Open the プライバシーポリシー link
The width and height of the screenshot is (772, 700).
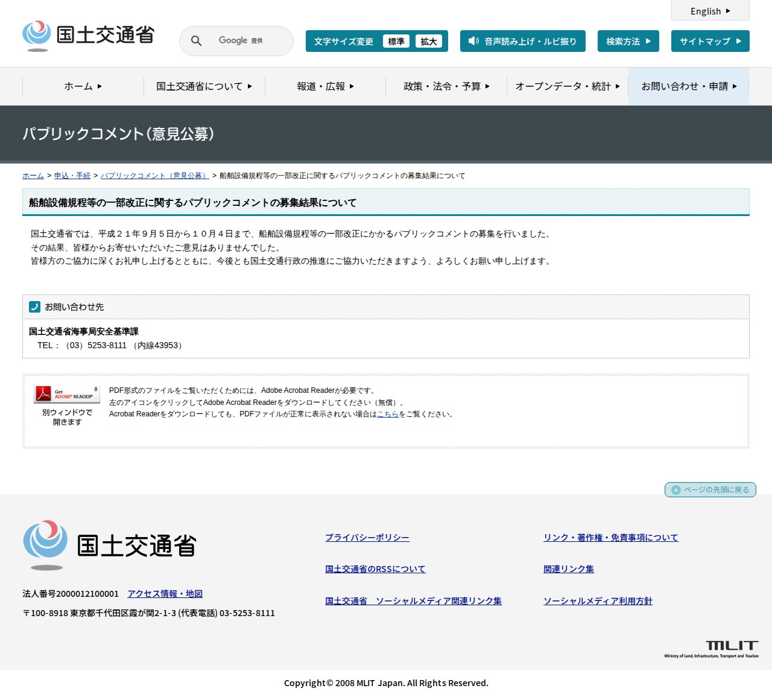tap(367, 538)
